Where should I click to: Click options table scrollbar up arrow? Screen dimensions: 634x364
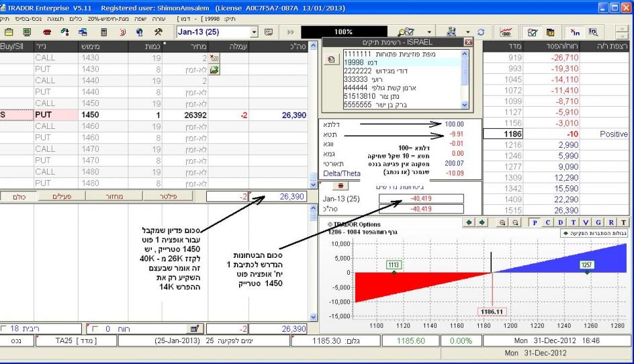click(x=313, y=46)
